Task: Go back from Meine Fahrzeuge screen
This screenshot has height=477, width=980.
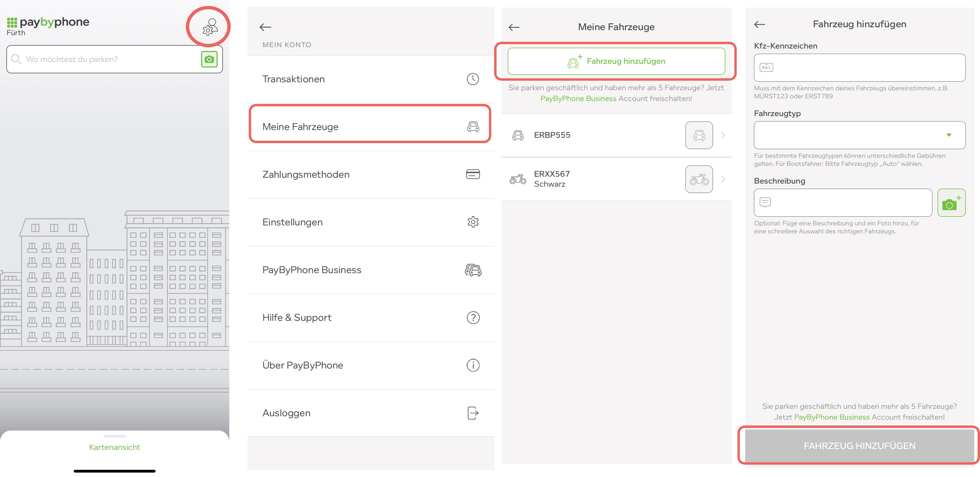Action: (514, 27)
